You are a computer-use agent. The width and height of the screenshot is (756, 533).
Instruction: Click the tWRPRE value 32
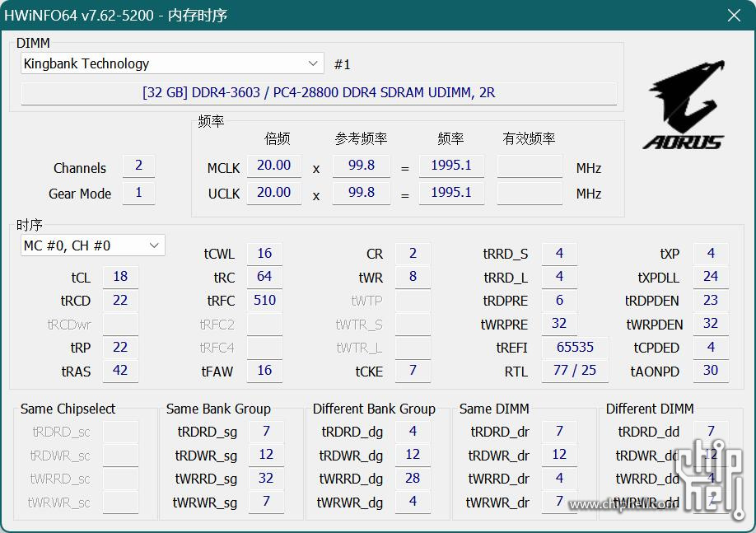point(559,324)
